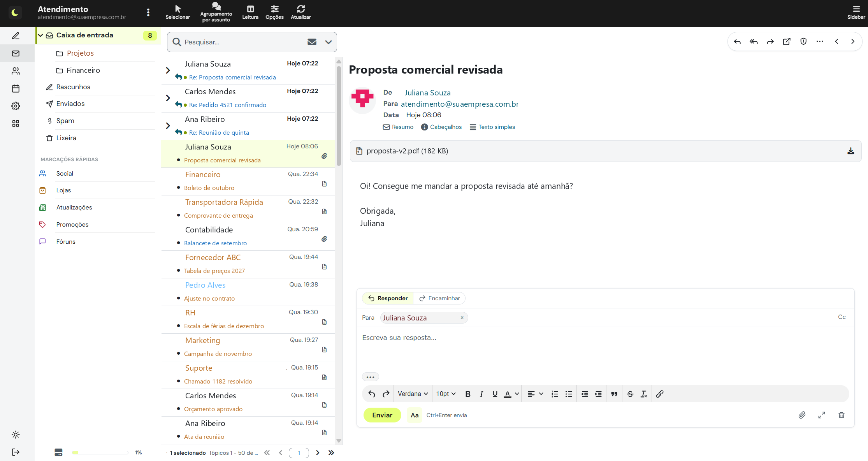Expand Juliana Souza Re: Proposta thread

pyautogui.click(x=168, y=70)
